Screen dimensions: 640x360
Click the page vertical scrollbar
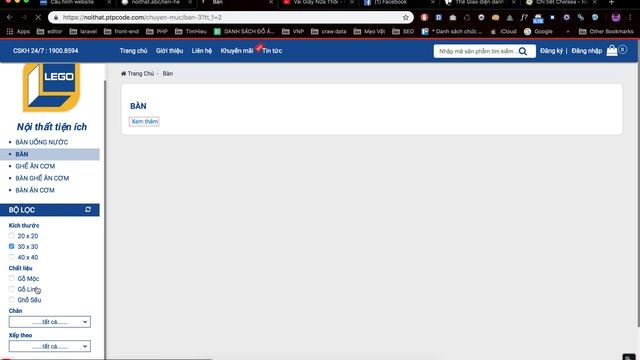pyautogui.click(x=638, y=184)
